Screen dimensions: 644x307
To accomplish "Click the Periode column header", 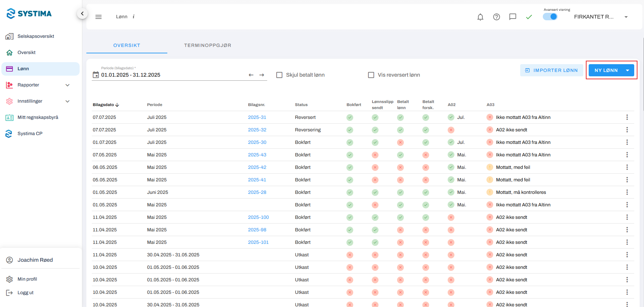I will click(155, 105).
